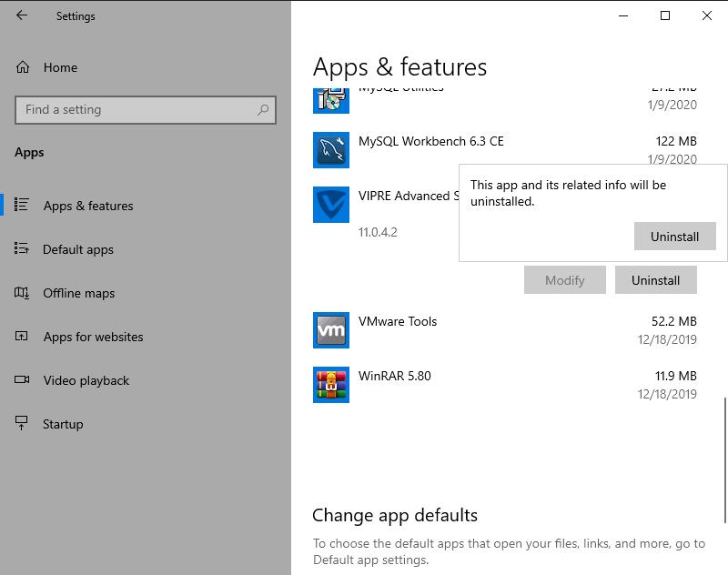Click the Startup icon
Image resolution: width=728 pixels, height=575 pixels.
tap(21, 423)
